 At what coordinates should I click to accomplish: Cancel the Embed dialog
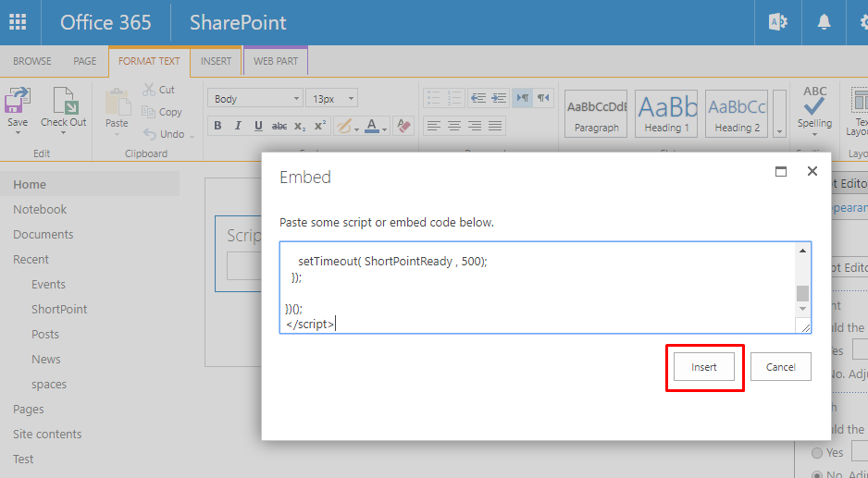[780, 367]
